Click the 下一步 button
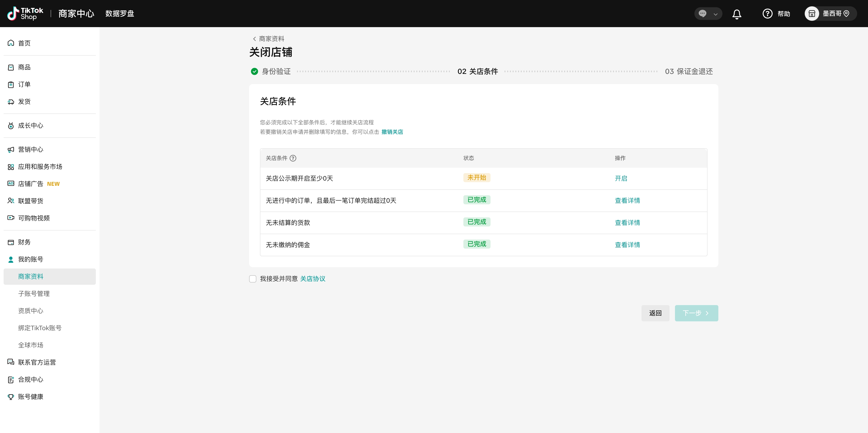This screenshot has width=868, height=433. (696, 313)
